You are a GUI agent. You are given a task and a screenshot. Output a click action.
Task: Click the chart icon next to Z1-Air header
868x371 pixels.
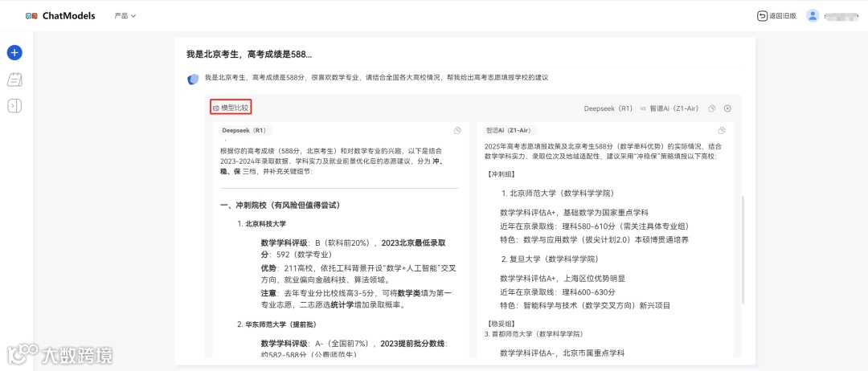(712, 109)
